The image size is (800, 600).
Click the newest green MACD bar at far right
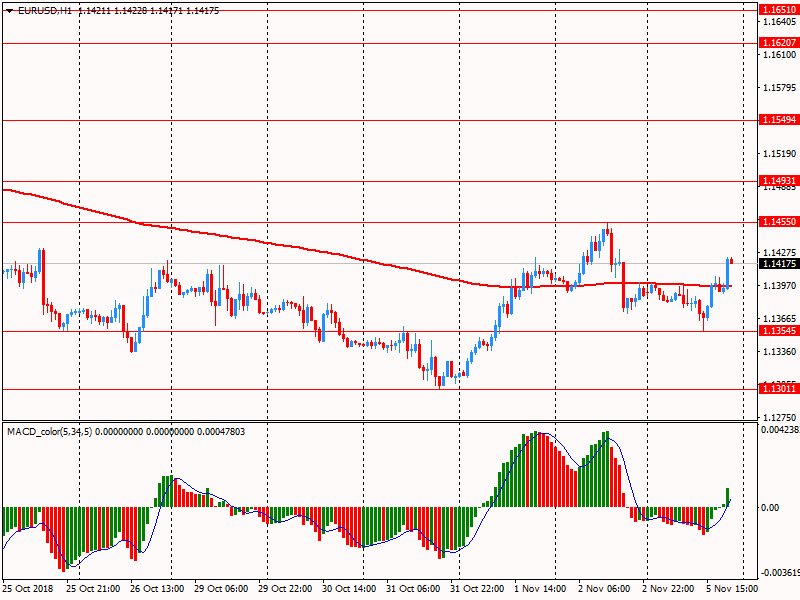(728, 496)
